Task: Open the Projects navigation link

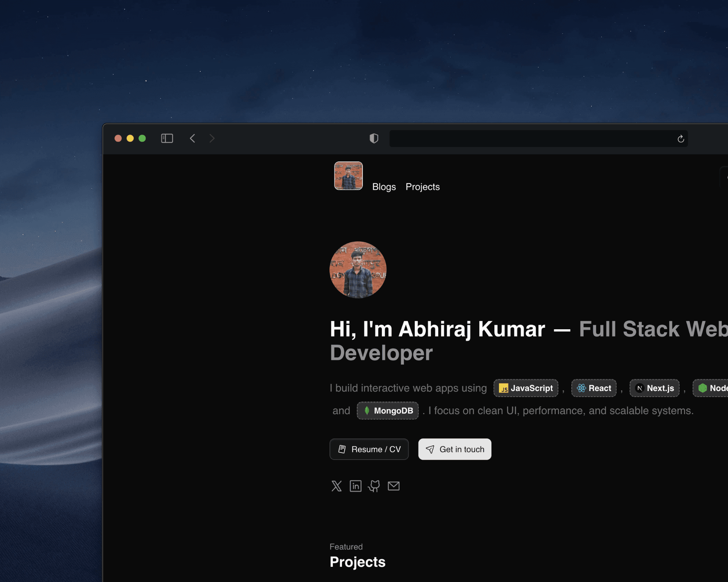Action: click(x=422, y=186)
